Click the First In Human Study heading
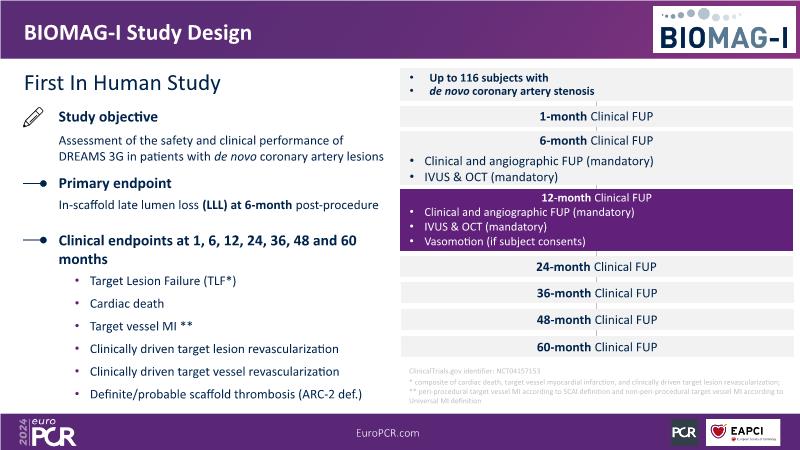 tap(121, 82)
